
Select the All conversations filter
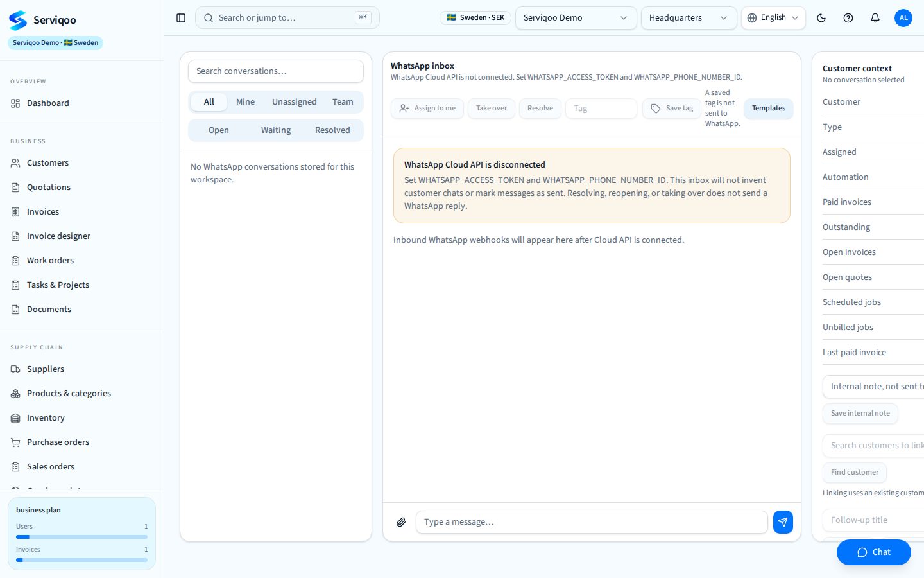click(209, 102)
